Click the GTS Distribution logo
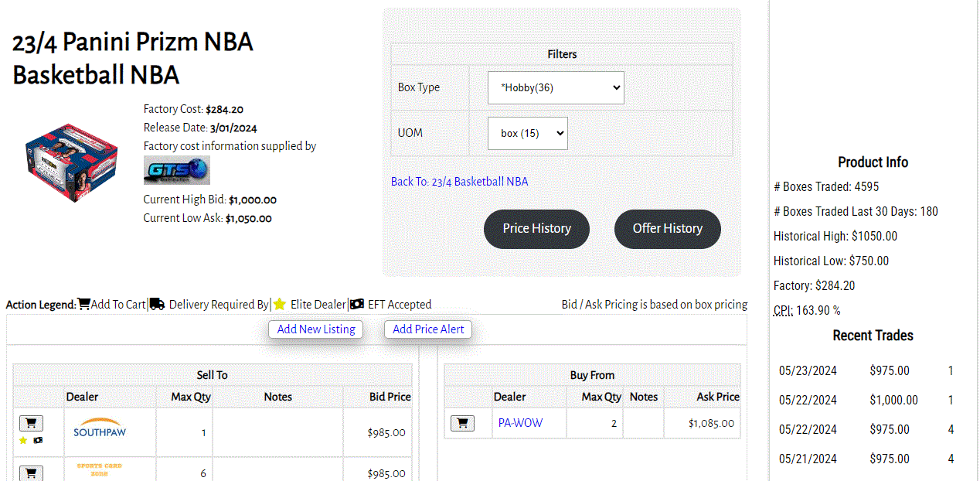This screenshot has width=980, height=481. (x=177, y=170)
